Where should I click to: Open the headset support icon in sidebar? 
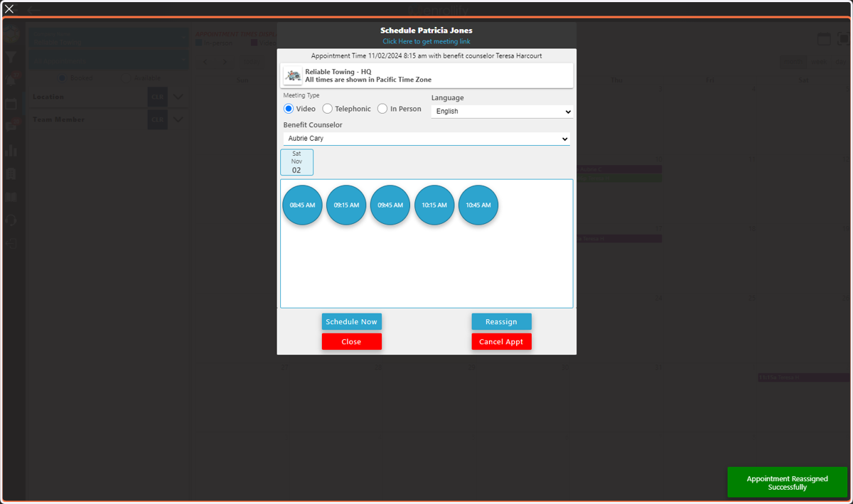click(x=11, y=220)
